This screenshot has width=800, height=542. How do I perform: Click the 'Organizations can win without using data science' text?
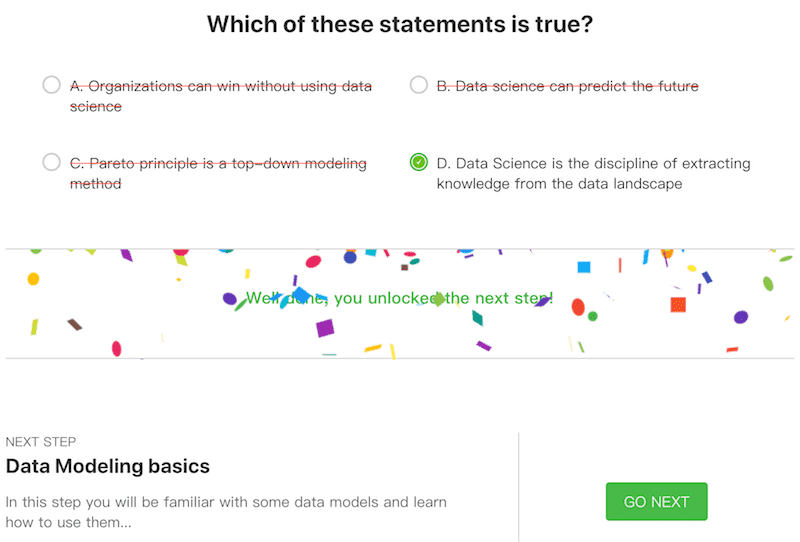[221, 96]
